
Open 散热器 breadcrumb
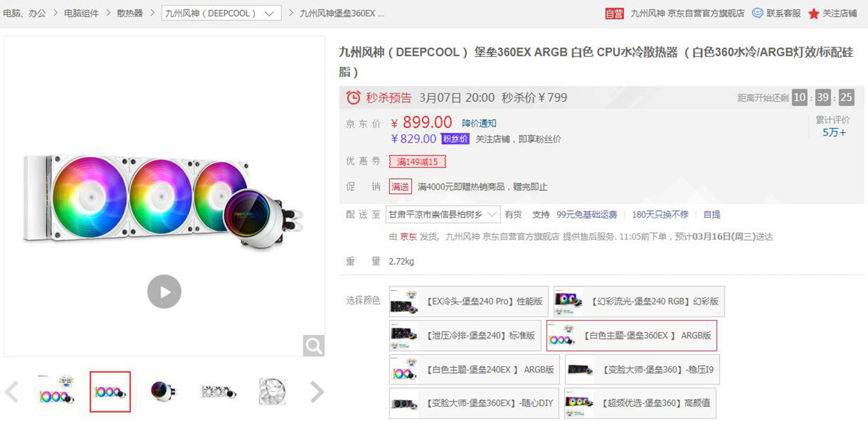pyautogui.click(x=130, y=13)
